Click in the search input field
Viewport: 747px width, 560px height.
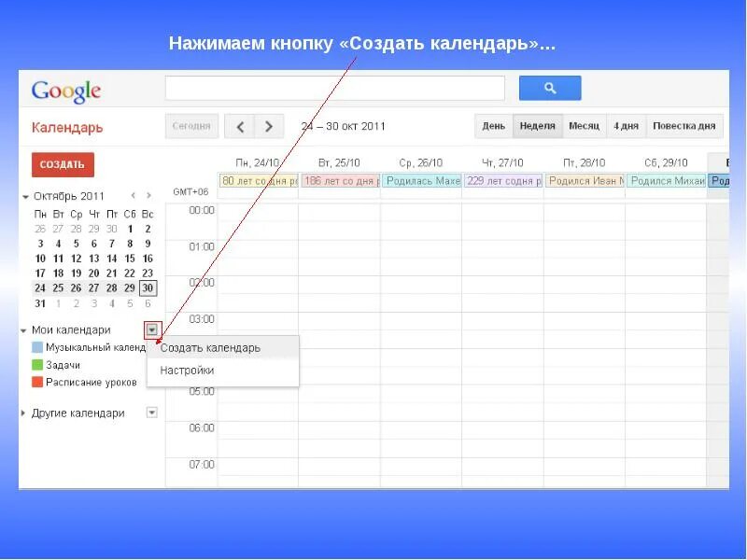335,88
